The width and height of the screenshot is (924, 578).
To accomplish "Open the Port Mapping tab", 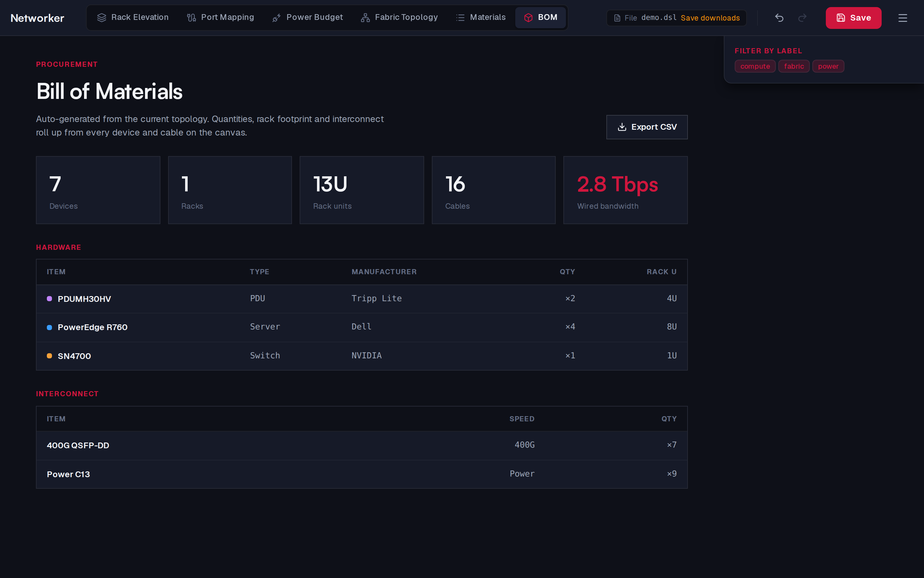I will coord(220,18).
